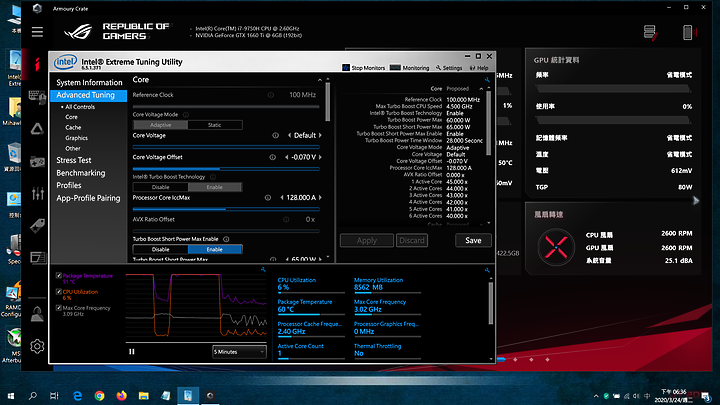Increase Processor Core IccMax with right arrow
Screen dimensions: 720x405
click(320, 197)
